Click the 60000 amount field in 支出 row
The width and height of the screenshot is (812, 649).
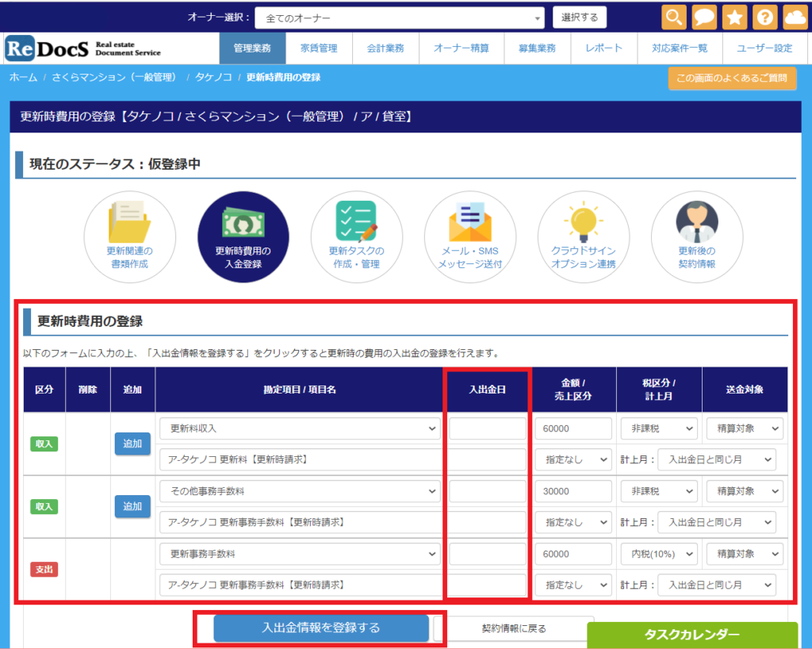tap(573, 554)
